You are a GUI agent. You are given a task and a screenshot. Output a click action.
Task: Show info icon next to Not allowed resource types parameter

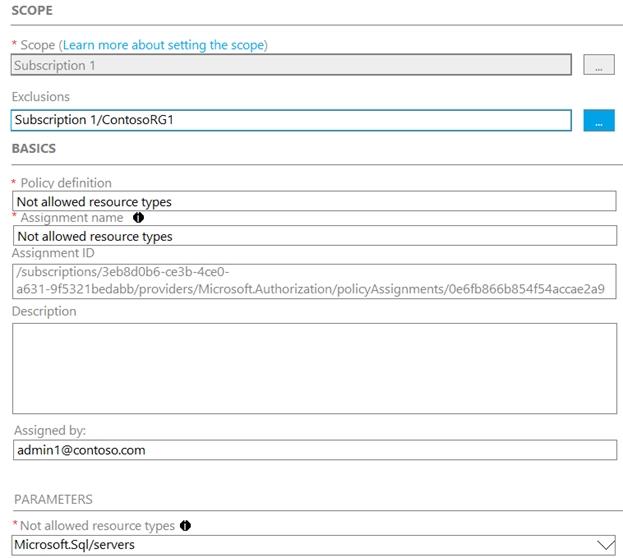tap(185, 525)
